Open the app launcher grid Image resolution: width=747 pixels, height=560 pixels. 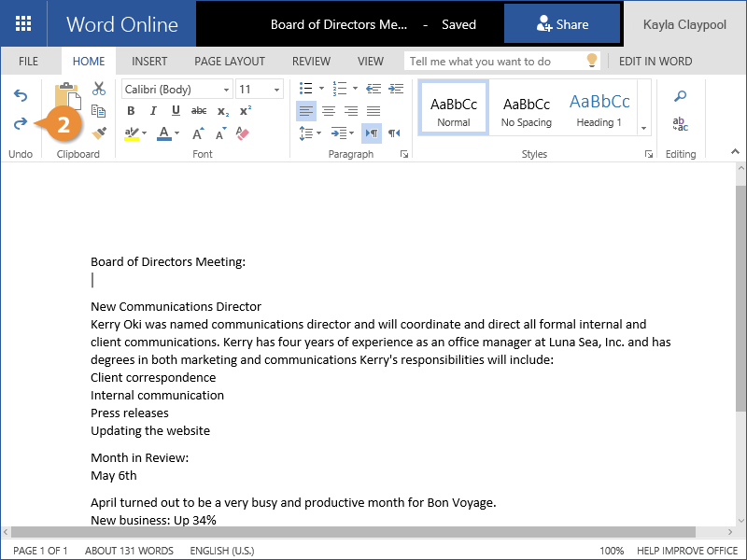pyautogui.click(x=23, y=24)
